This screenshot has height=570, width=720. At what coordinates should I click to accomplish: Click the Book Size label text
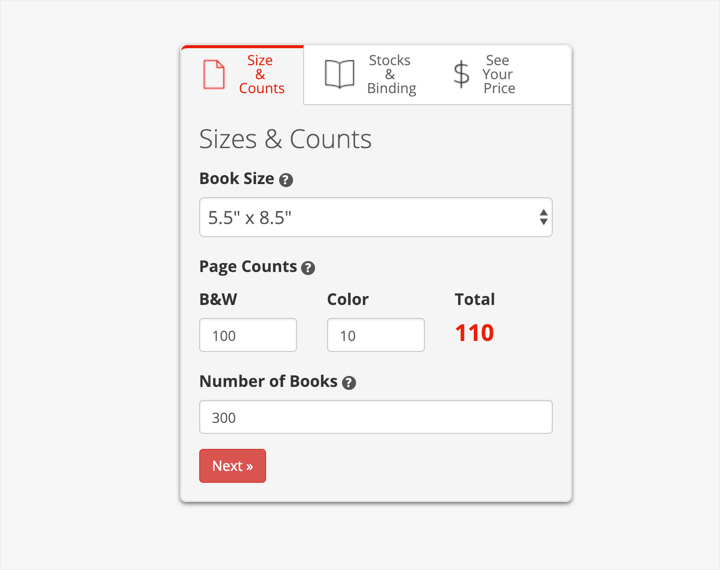click(x=236, y=179)
